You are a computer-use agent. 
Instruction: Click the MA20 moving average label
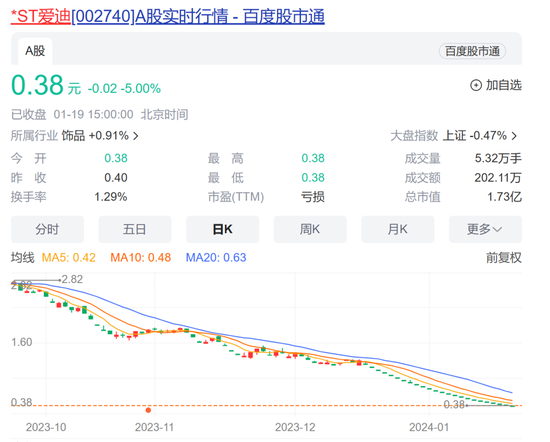216,258
